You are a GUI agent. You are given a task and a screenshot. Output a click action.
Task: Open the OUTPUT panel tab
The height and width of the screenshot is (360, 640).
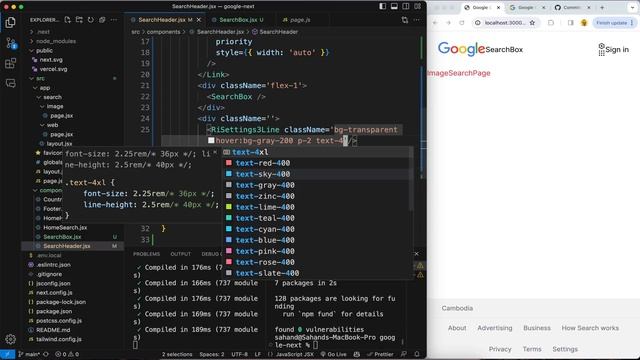pyautogui.click(x=180, y=254)
